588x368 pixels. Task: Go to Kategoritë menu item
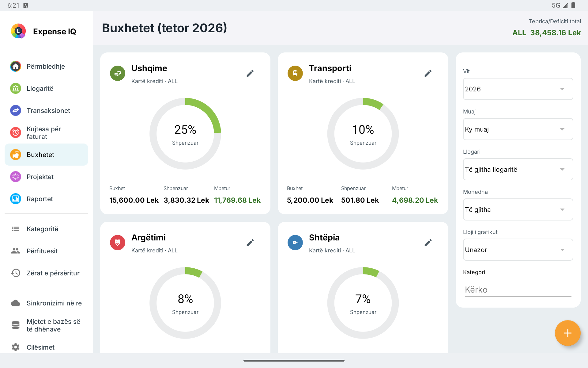click(46, 229)
